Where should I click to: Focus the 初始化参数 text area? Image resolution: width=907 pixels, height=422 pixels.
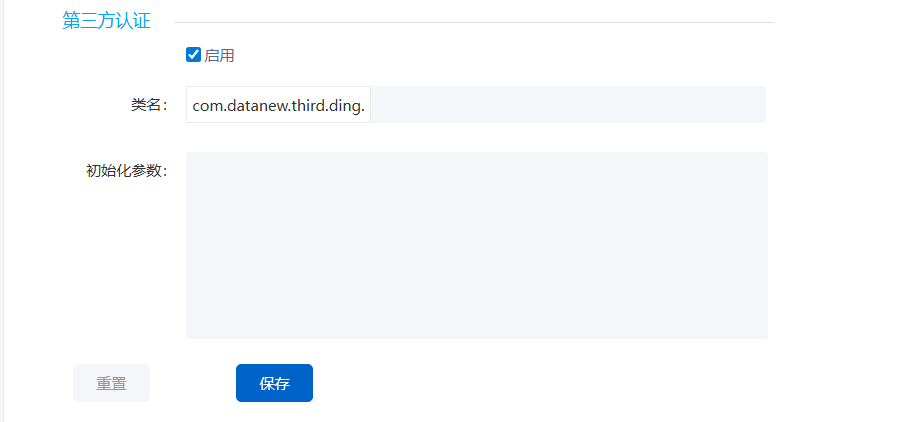click(476, 245)
